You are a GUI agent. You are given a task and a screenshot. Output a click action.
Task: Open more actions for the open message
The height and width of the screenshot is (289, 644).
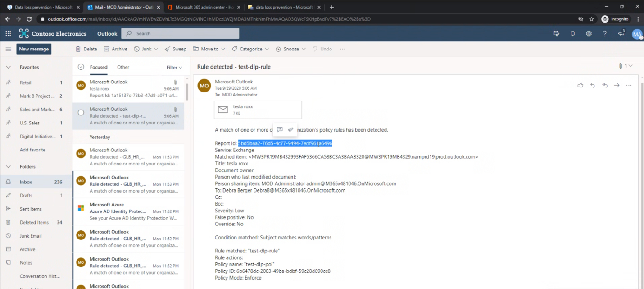click(629, 85)
